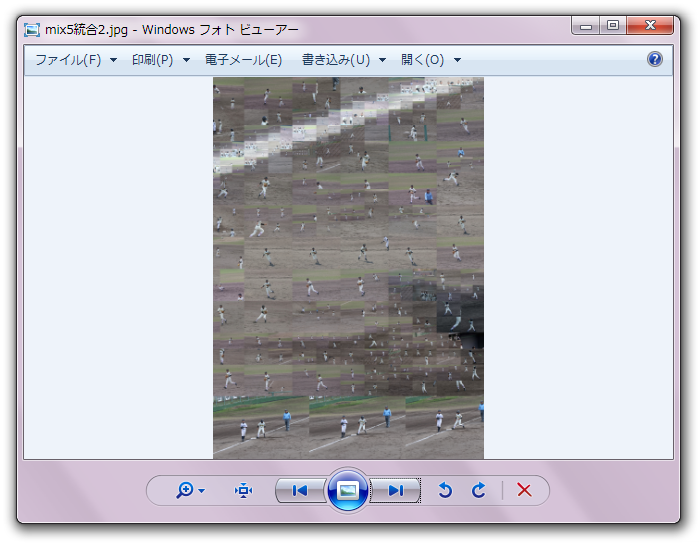Open help with the blue question mark icon
Screen dimensions: 700x550
point(654,59)
